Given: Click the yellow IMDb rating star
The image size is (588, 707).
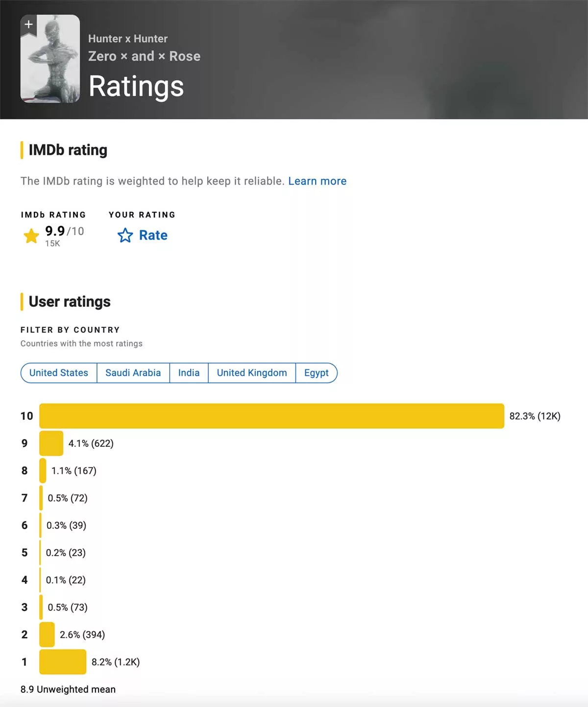Looking at the screenshot, I should coord(31,236).
